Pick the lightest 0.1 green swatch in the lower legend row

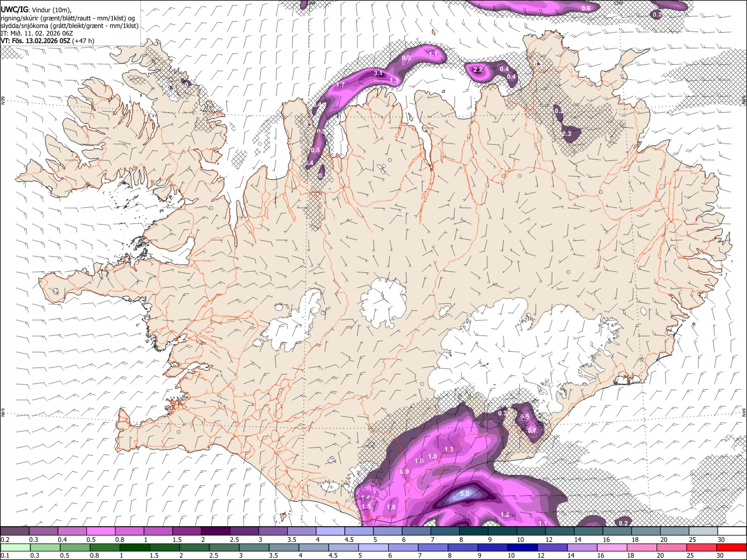(x=15, y=548)
